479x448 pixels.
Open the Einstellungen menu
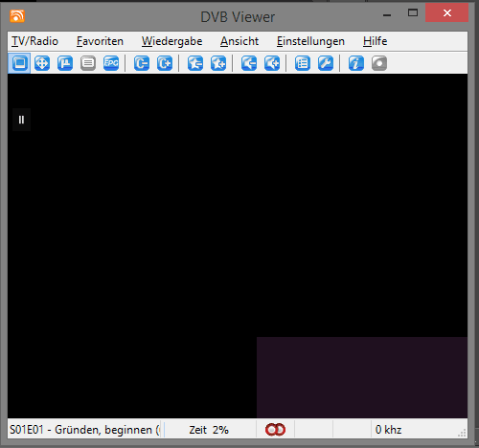click(x=310, y=41)
